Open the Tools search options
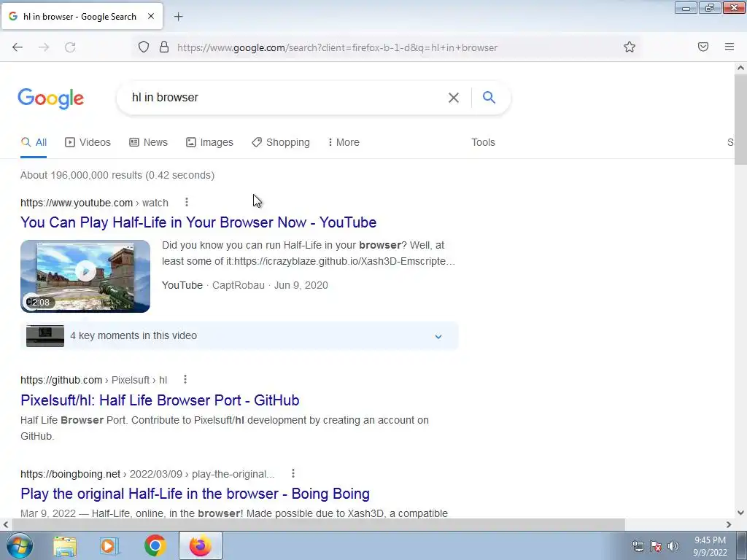Image resolution: width=747 pixels, height=560 pixels. click(483, 142)
